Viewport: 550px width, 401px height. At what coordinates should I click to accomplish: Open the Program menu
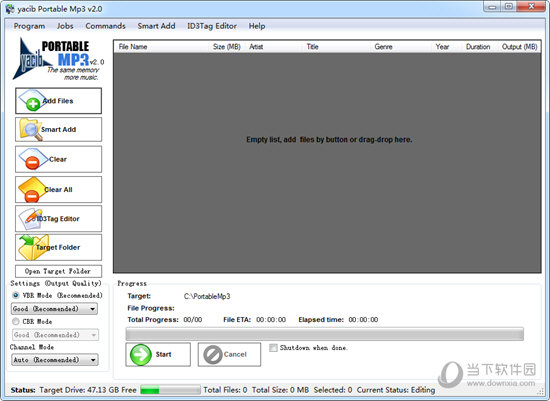pos(29,26)
